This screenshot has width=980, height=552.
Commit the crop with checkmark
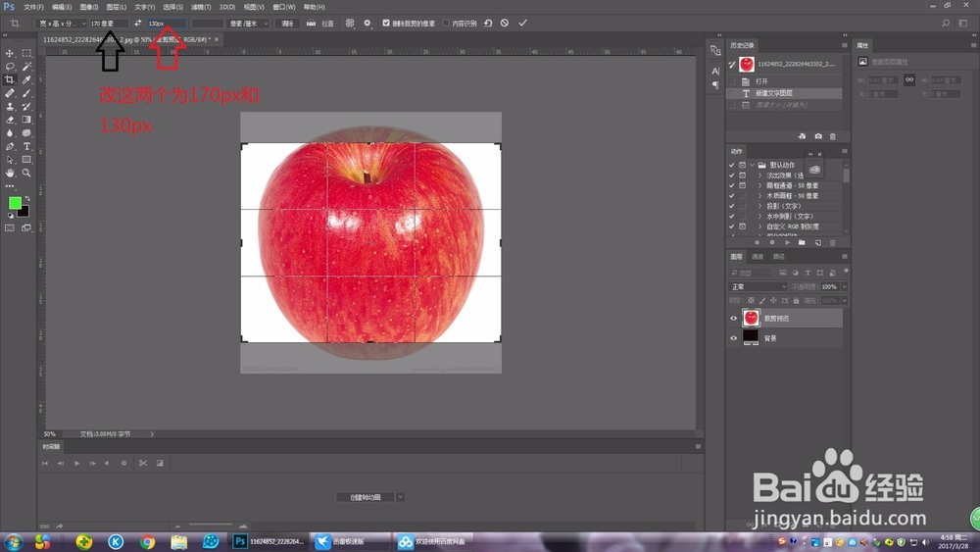coord(523,24)
